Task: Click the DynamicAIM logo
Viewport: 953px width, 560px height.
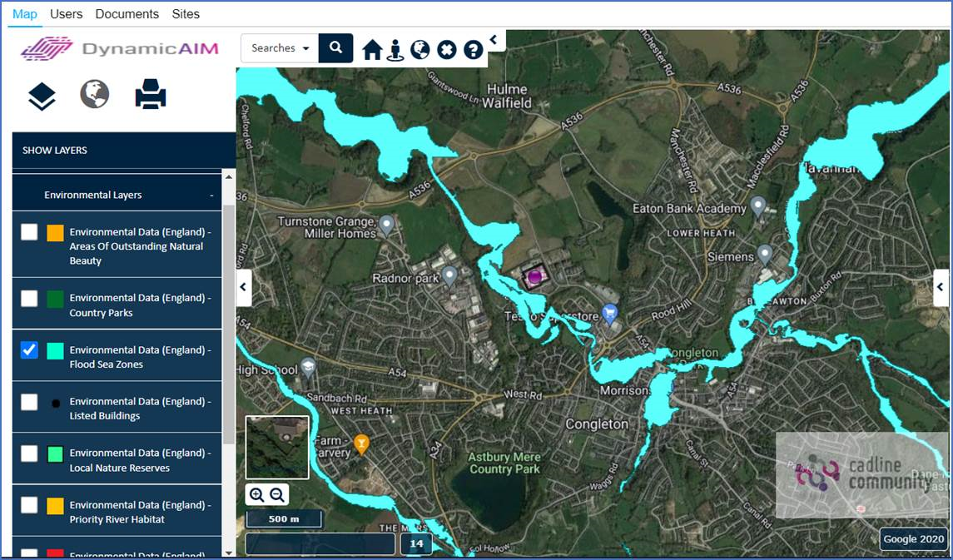Action: pyautogui.click(x=120, y=48)
